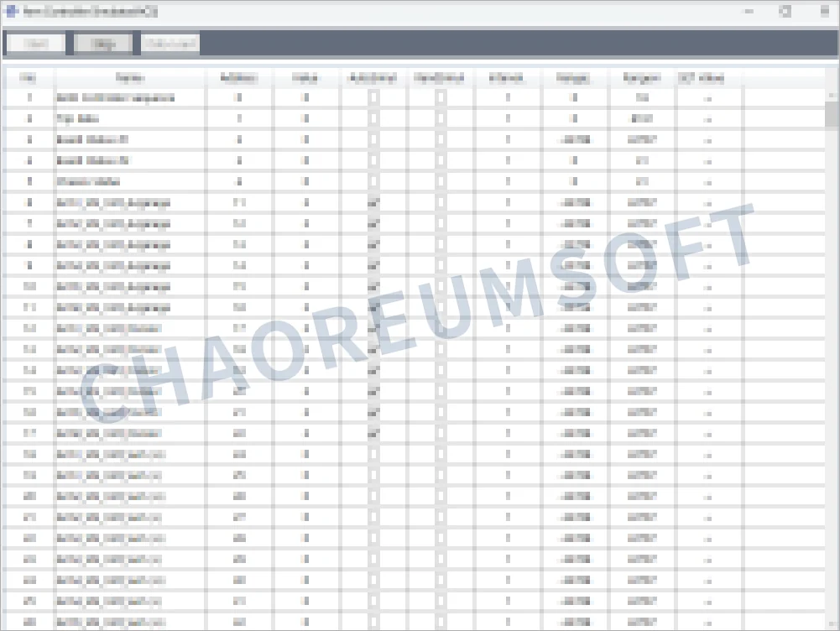Untick the checked checkbox in table row 9
Viewport: 840px width, 631px height.
point(374,265)
